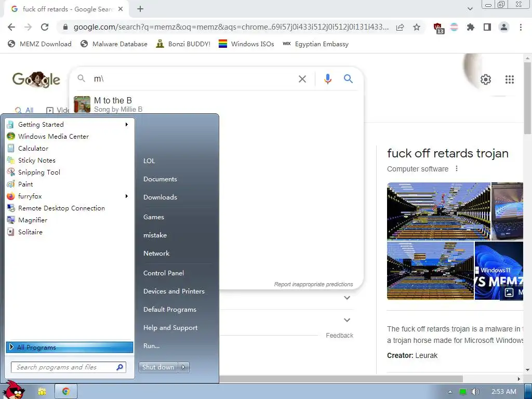Start voice search with the microphone
This screenshot has height=399, width=532.
(327, 79)
